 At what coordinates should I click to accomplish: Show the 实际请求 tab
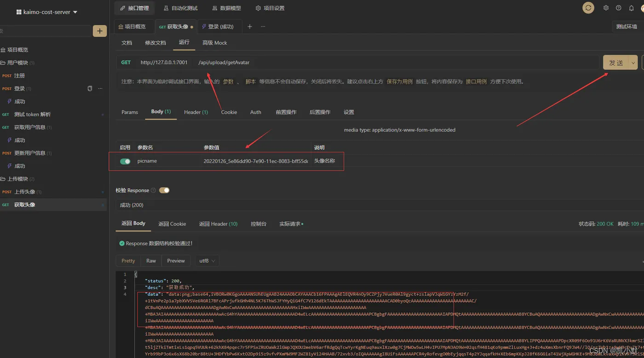tap(291, 224)
